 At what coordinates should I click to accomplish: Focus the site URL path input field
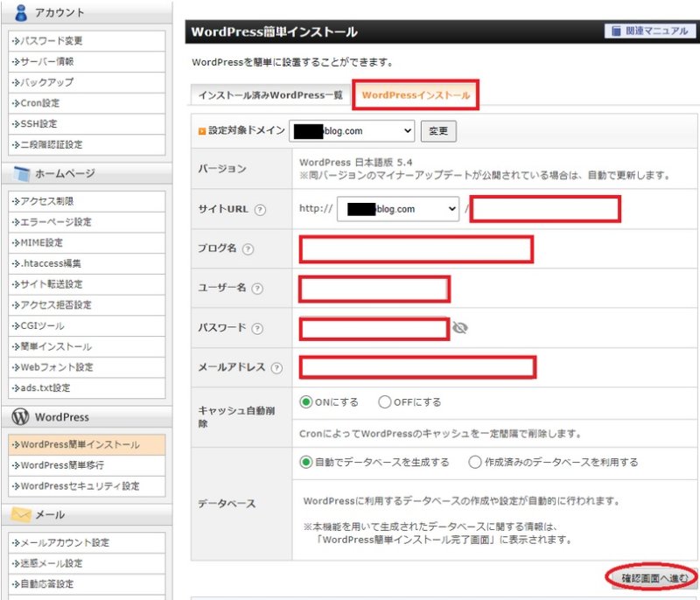point(545,209)
